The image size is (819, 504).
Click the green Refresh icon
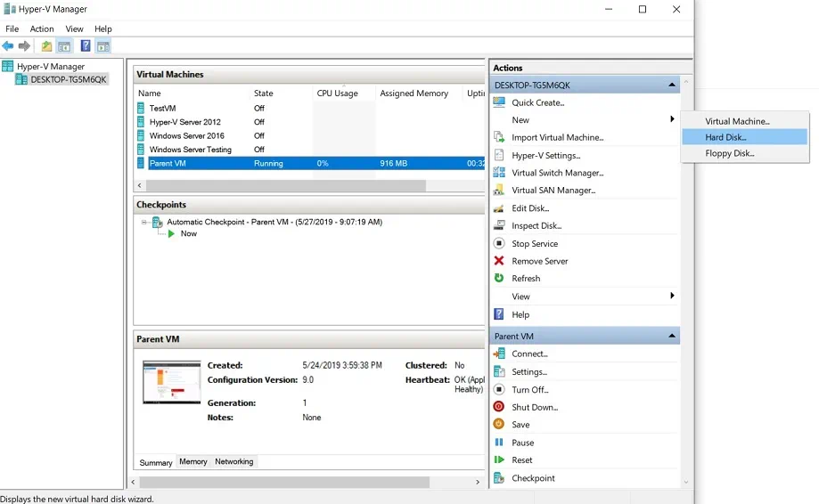pyautogui.click(x=499, y=279)
